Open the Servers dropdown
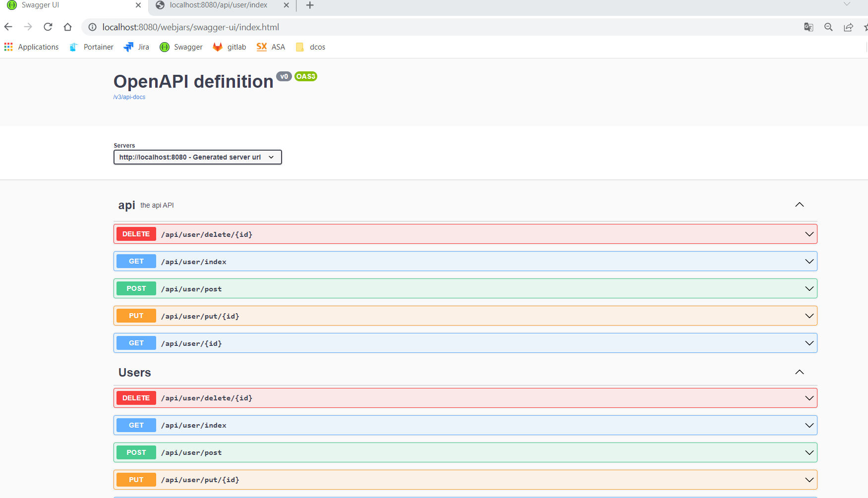 [198, 157]
